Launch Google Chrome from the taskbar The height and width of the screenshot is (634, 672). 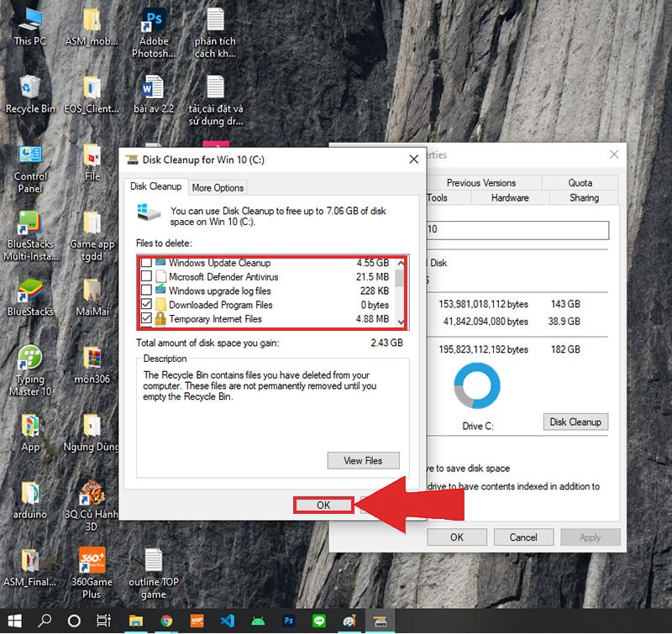(166, 621)
